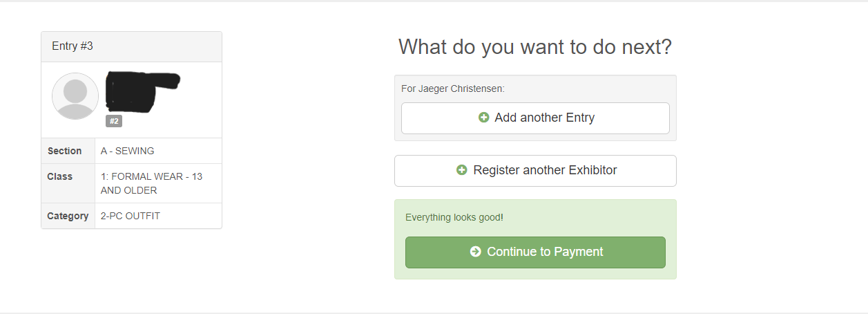
Task: Select the Class row label
Action: click(x=60, y=176)
